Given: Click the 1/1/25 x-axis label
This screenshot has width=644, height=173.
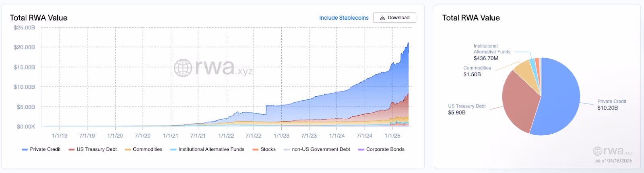Looking at the screenshot, I should [392, 136].
